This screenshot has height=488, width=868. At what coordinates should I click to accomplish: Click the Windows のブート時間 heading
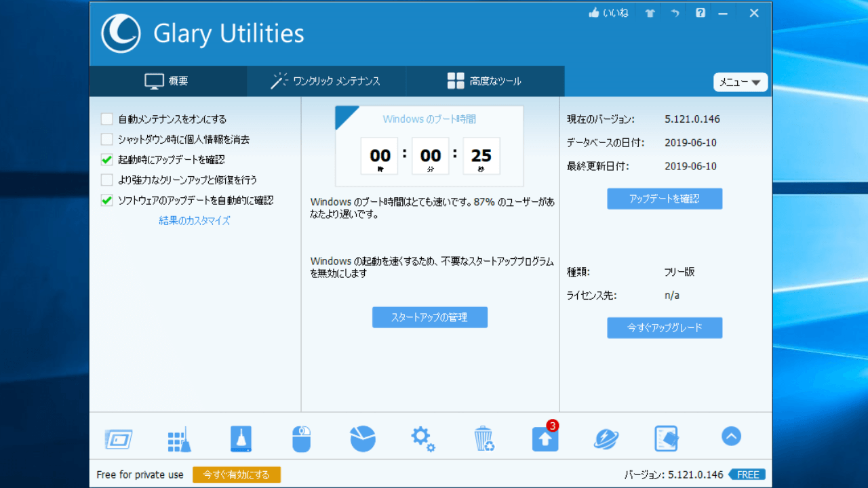(429, 119)
